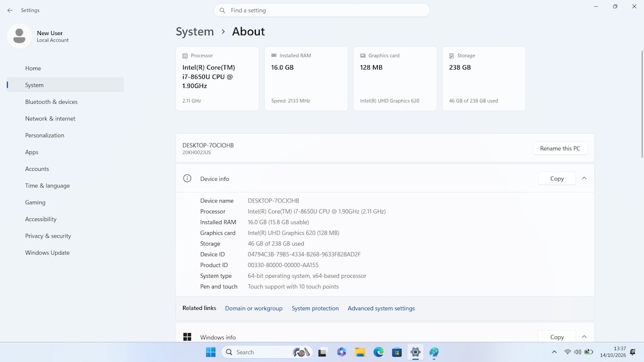Open Gaming settings
This screenshot has height=362, width=644.
[65, 202]
